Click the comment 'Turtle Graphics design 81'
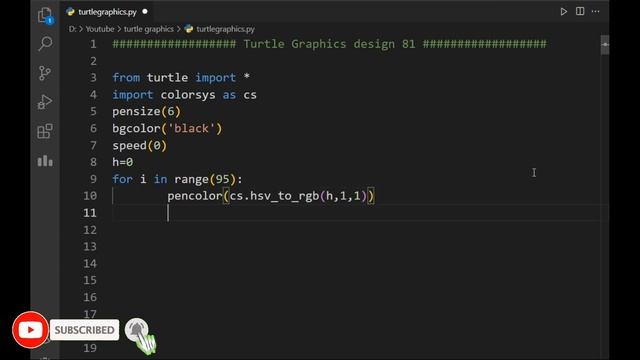The height and width of the screenshot is (360, 640). 329,44
